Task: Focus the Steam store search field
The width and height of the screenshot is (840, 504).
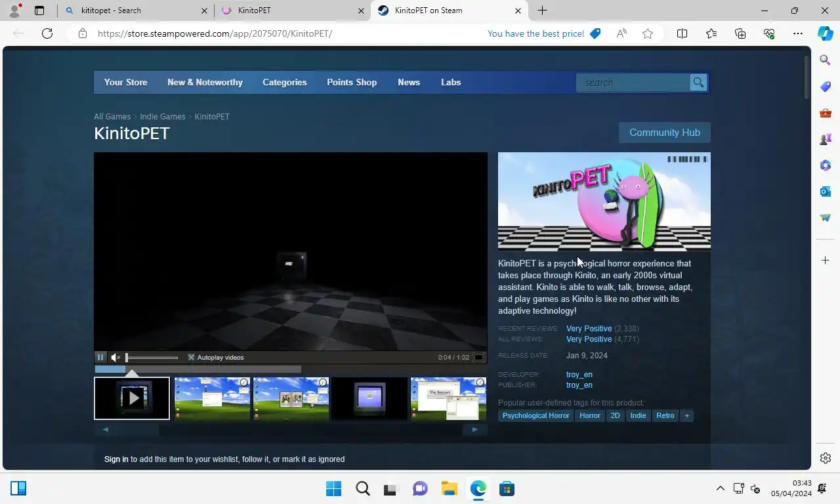Action: pyautogui.click(x=633, y=83)
